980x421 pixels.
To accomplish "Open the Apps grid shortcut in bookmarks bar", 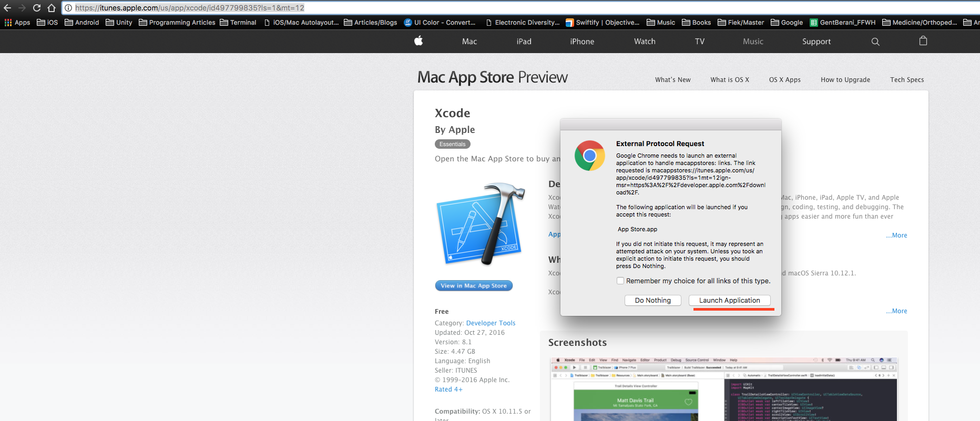I will (x=17, y=23).
